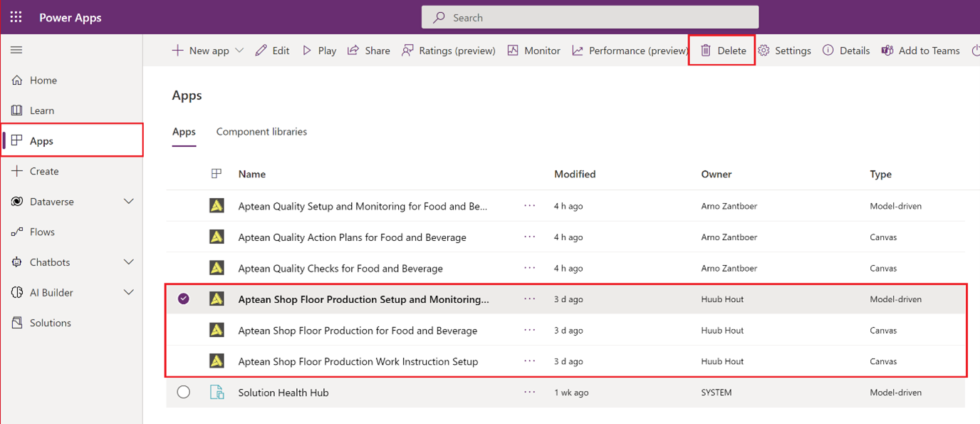Switch to the Component libraries tab
Screen dimensions: 980x424
coord(261,132)
